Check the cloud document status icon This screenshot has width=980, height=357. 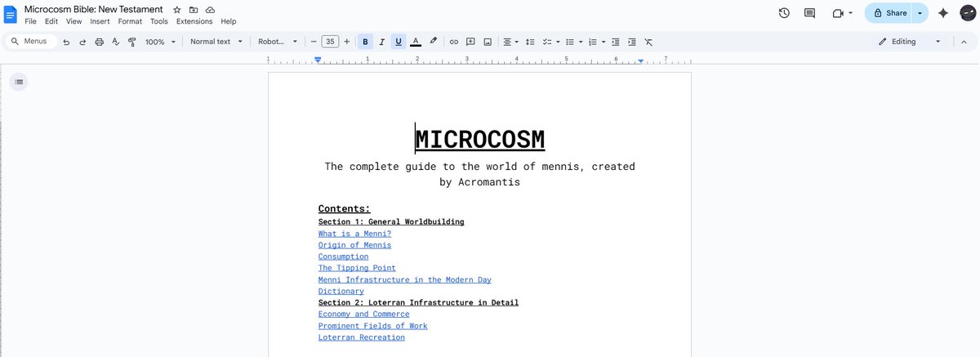point(210,9)
